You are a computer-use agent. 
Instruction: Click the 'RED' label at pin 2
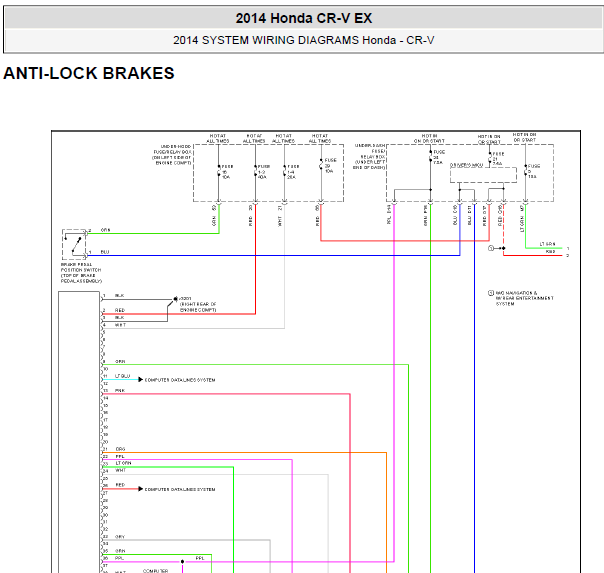click(x=120, y=310)
